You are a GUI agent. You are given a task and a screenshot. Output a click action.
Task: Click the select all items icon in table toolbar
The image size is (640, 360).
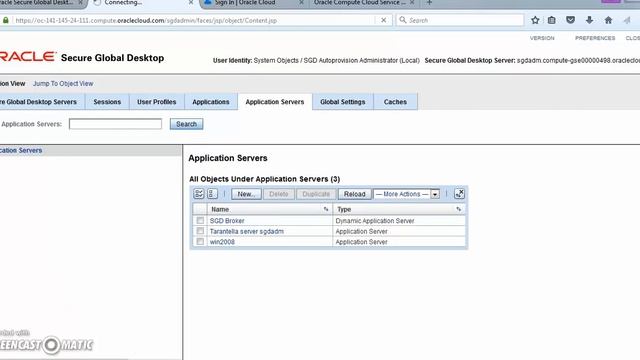(x=199, y=194)
